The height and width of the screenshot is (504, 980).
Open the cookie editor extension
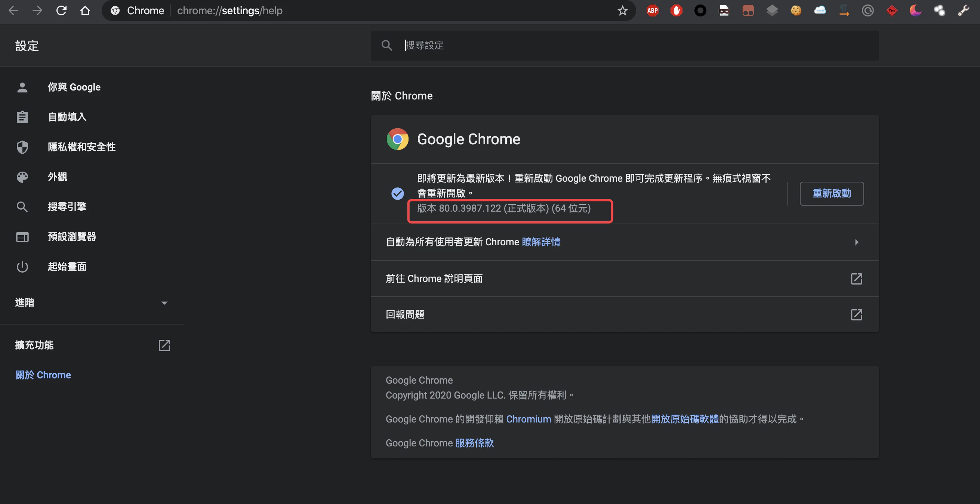796,11
